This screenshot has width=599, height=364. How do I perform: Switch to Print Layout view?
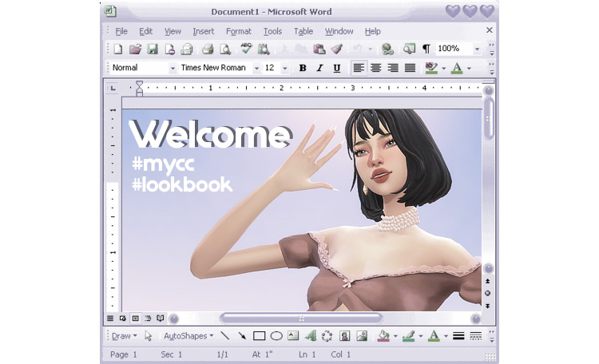coord(135,318)
